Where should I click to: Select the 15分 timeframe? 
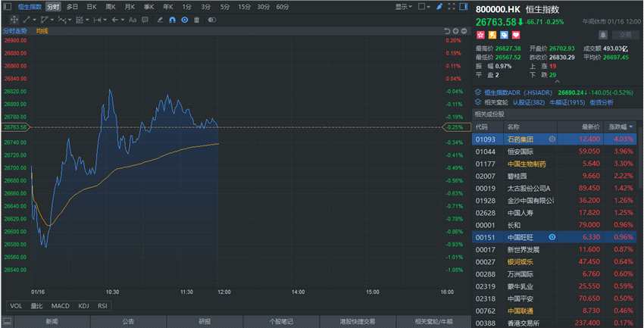[245, 7]
